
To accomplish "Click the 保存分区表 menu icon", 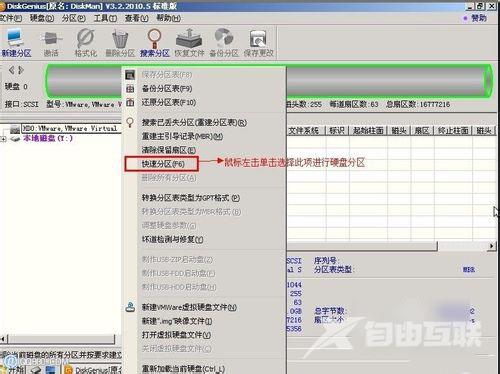I will (130, 75).
